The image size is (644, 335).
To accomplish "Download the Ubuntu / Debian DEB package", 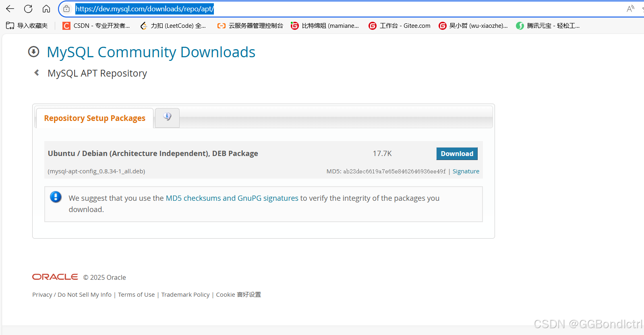I will click(457, 154).
